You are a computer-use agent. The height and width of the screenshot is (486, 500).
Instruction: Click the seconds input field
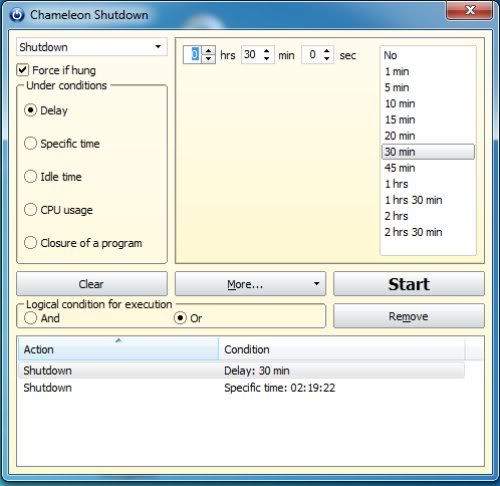pos(311,54)
